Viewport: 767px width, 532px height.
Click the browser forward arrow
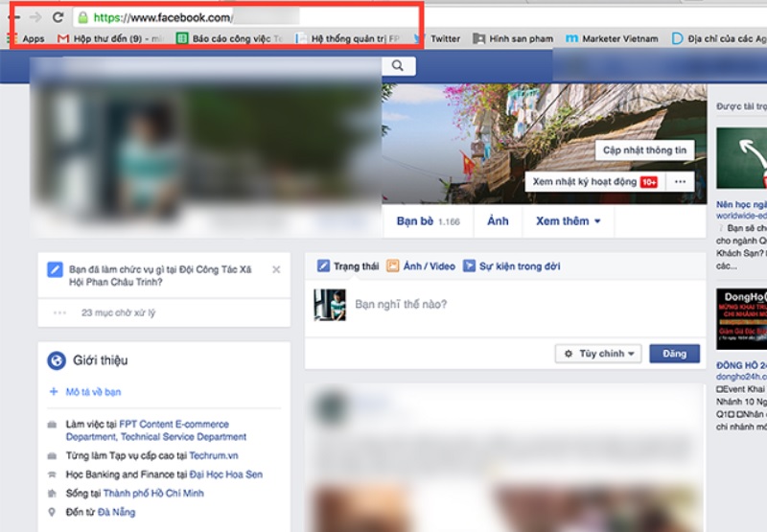click(x=35, y=17)
